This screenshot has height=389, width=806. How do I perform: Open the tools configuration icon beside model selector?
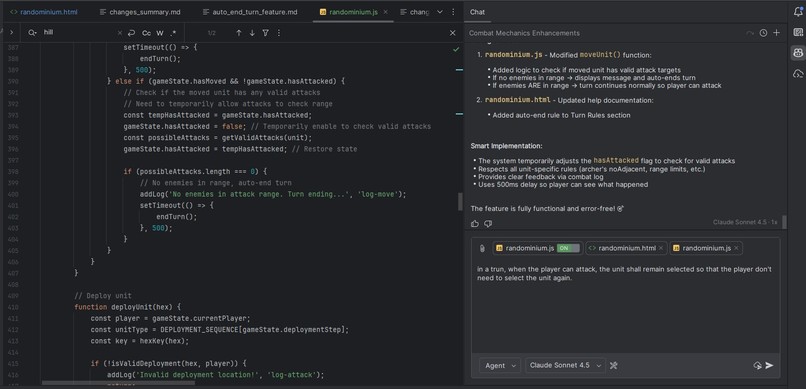(613, 365)
